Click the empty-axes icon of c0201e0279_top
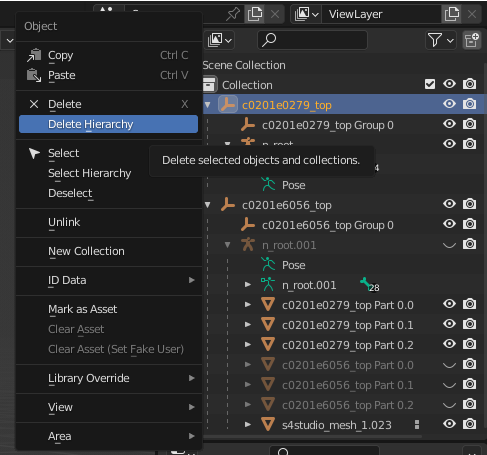 228,105
